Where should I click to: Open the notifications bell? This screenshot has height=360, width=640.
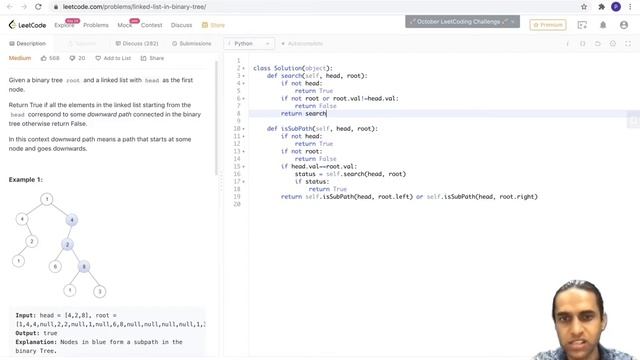pos(603,25)
